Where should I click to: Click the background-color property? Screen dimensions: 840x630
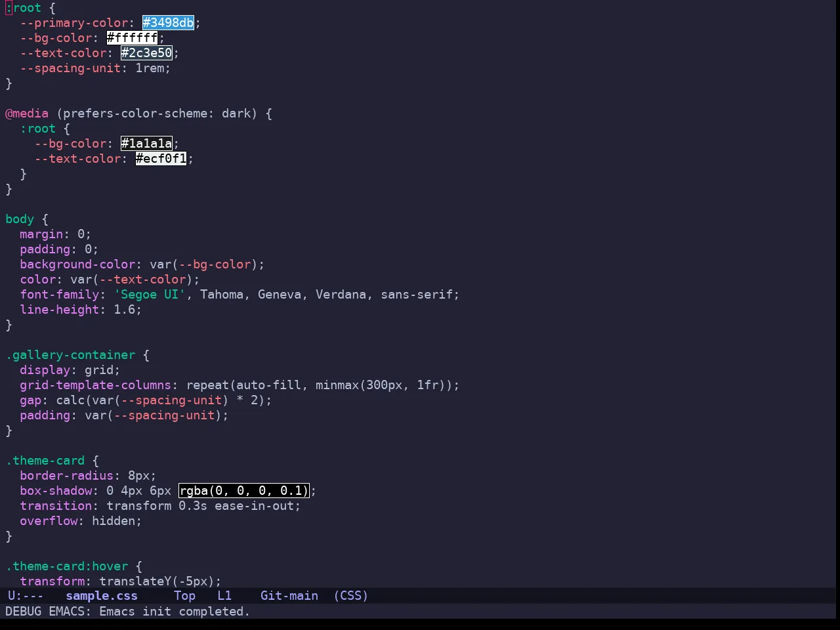tap(77, 264)
